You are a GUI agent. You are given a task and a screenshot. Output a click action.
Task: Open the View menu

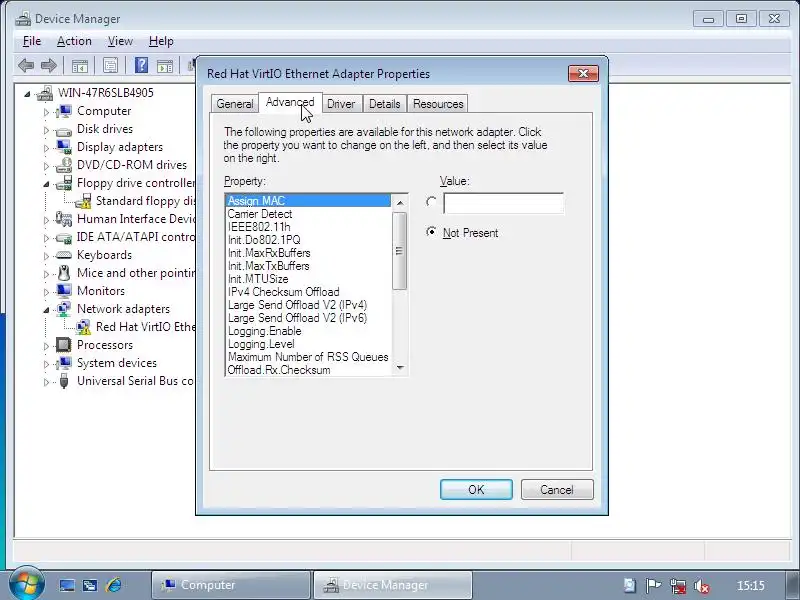click(120, 41)
